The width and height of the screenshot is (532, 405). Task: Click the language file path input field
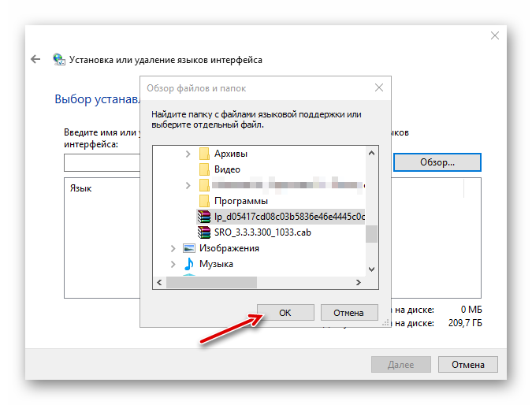pyautogui.click(x=102, y=162)
